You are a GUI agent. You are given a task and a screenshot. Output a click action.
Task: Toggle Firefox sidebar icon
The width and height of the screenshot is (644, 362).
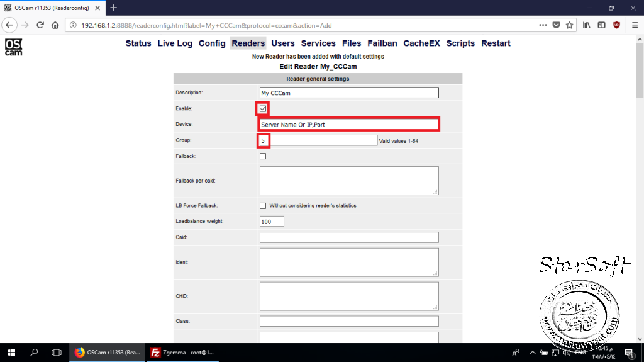pos(601,25)
